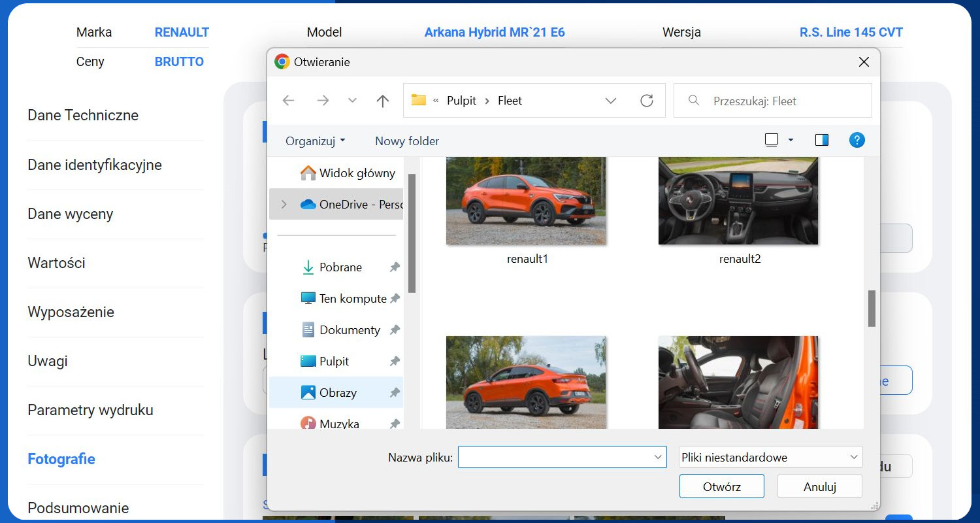Screen dimensions: 980x523
Task: Open Obrazy in the navigation pane
Action: pos(338,393)
